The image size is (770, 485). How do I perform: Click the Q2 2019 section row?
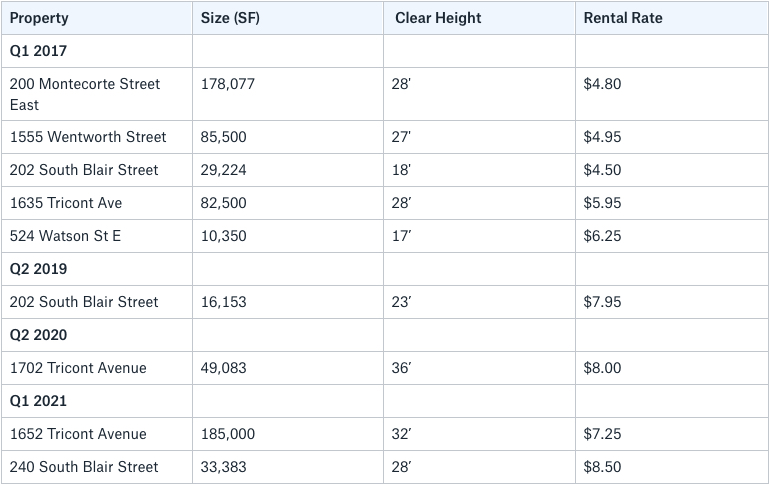pyautogui.click(x=385, y=269)
